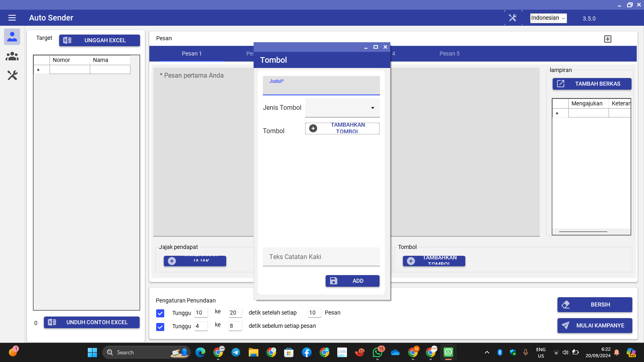Toggle the first Tunggu delay checkbox
Viewport: 644px width, 362px height.
pos(160,313)
